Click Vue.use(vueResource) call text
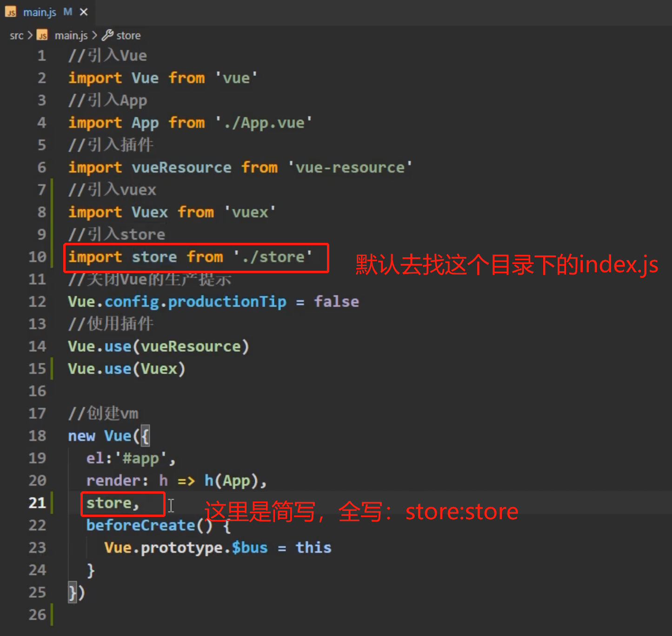The image size is (672, 636). click(x=159, y=347)
